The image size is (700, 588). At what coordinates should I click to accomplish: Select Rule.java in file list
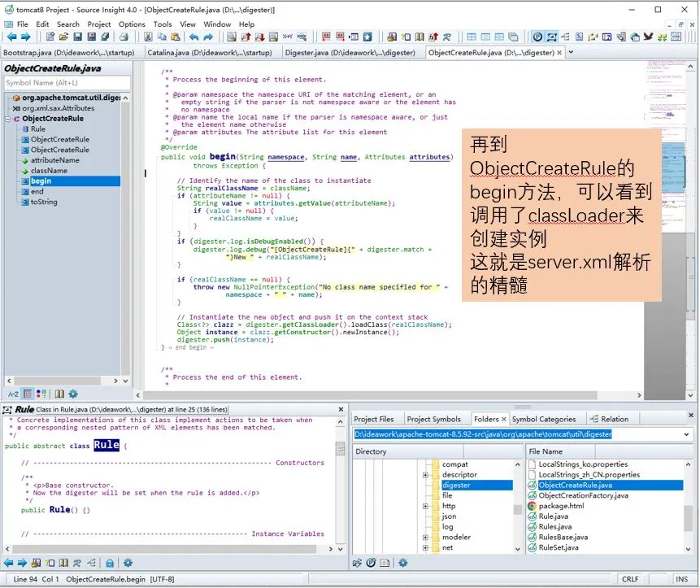click(554, 516)
